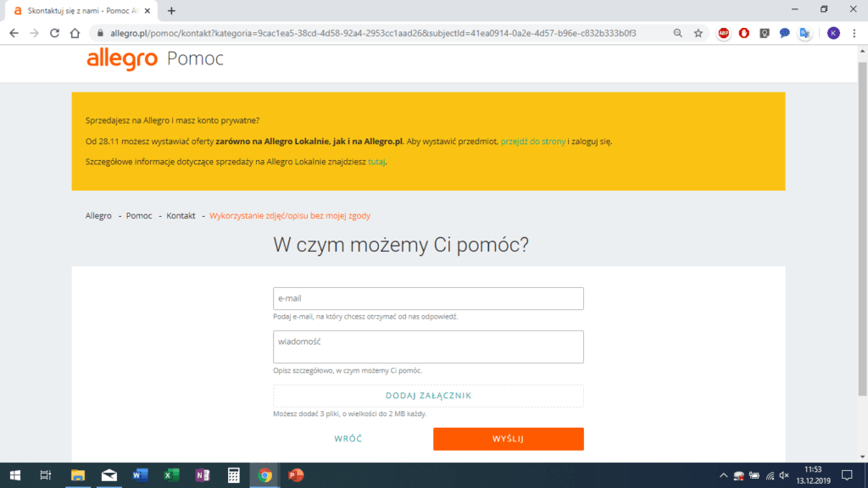
Task: Click the back navigation arrow
Action: [14, 33]
